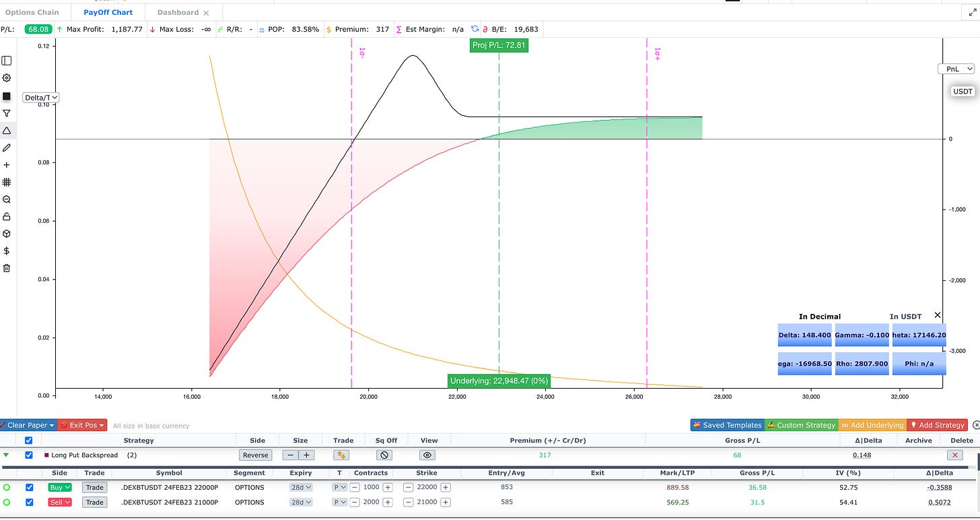The image size is (980, 520).
Task: Click Trade button on 21000P row
Action: 94,502
